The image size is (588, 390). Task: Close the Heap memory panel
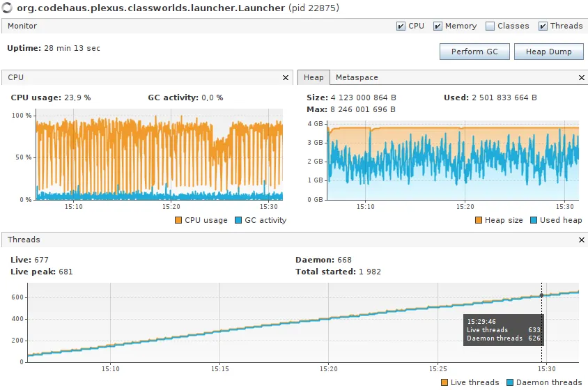click(582, 77)
